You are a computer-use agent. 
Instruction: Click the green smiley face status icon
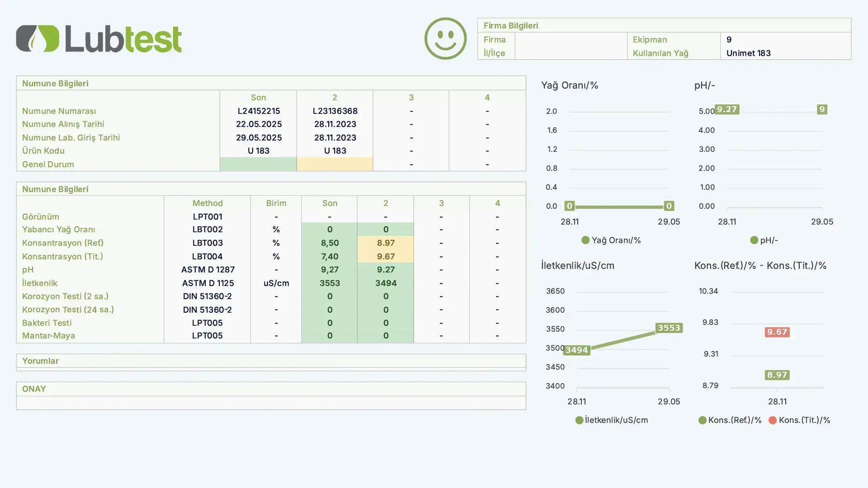click(445, 38)
